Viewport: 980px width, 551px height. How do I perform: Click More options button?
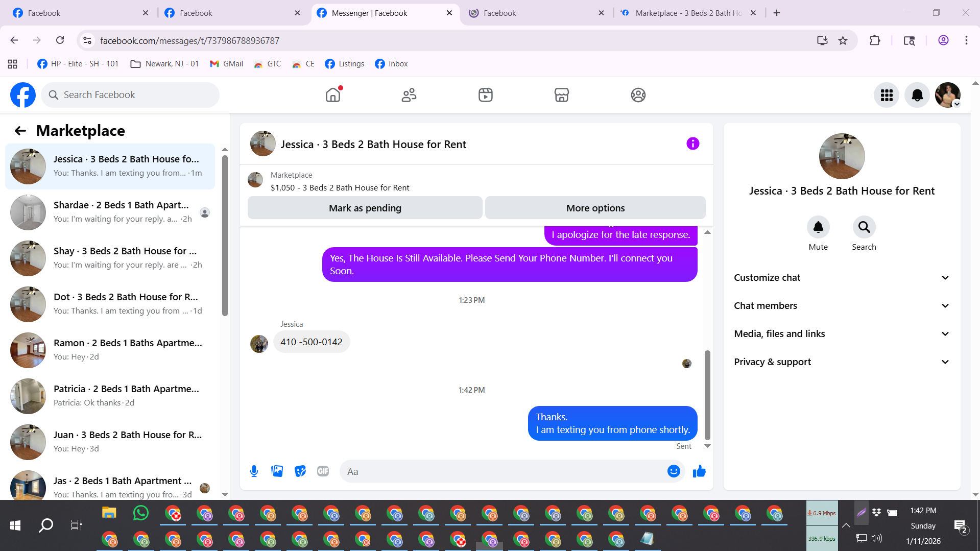tap(595, 208)
